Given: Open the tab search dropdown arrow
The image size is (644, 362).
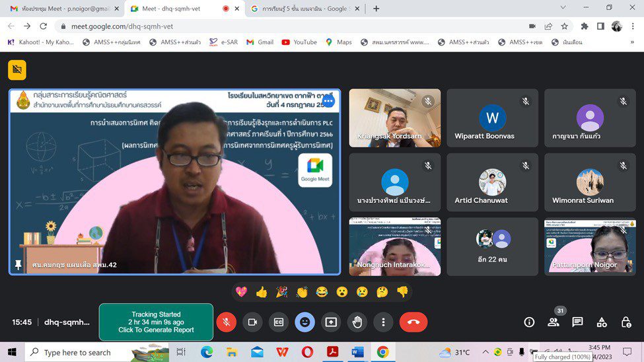Looking at the screenshot, I should pyautogui.click(x=563, y=7).
